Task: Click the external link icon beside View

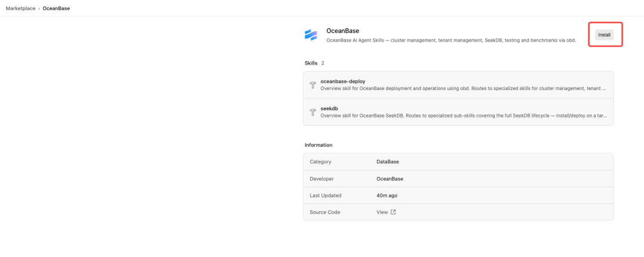Action: (x=393, y=212)
